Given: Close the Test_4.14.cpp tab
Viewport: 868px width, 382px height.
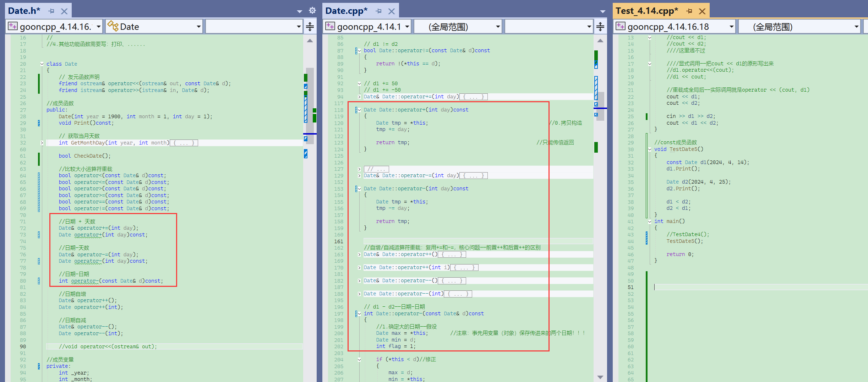Looking at the screenshot, I should [702, 11].
